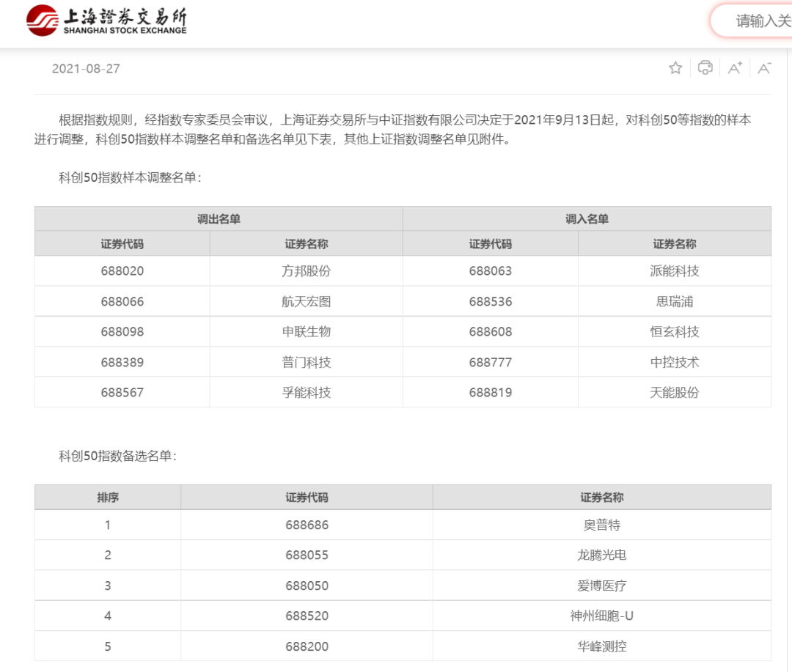Select the 科创50指数样本调整名单 heading

130,178
